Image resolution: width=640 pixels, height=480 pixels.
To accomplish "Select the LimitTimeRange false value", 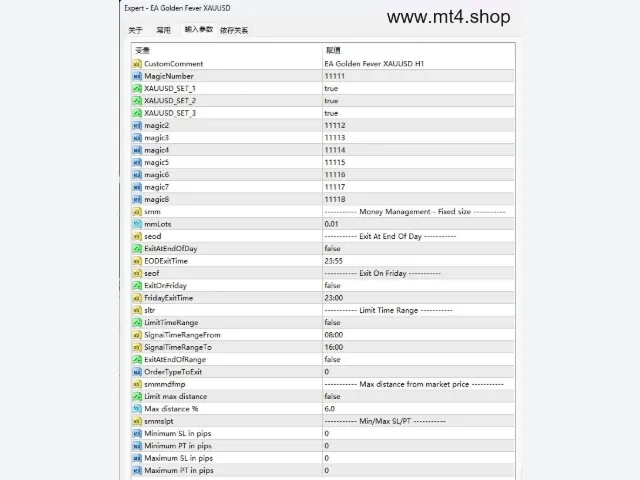I will [x=332, y=322].
